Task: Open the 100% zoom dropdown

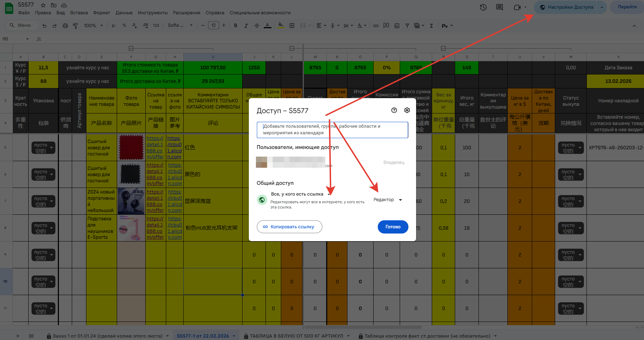Action: tap(93, 25)
